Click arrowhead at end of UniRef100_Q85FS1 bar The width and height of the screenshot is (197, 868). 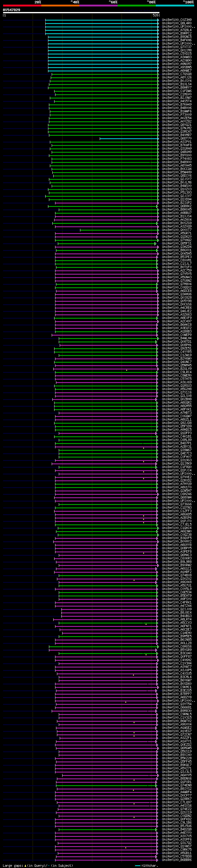click(155, 244)
